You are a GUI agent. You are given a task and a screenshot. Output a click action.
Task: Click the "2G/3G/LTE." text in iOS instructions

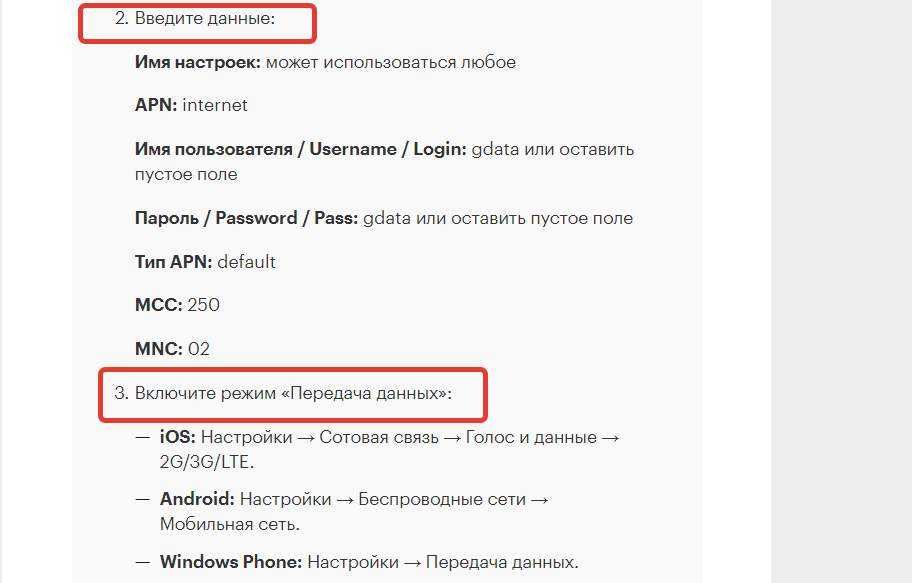point(208,462)
